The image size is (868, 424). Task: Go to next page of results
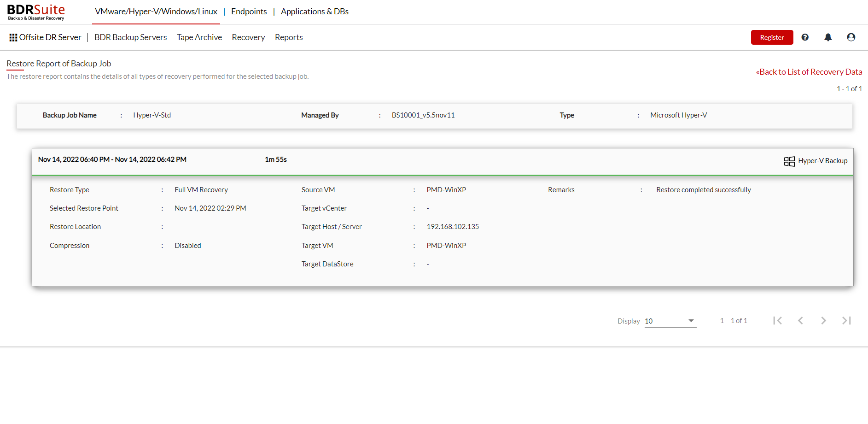[x=823, y=321]
